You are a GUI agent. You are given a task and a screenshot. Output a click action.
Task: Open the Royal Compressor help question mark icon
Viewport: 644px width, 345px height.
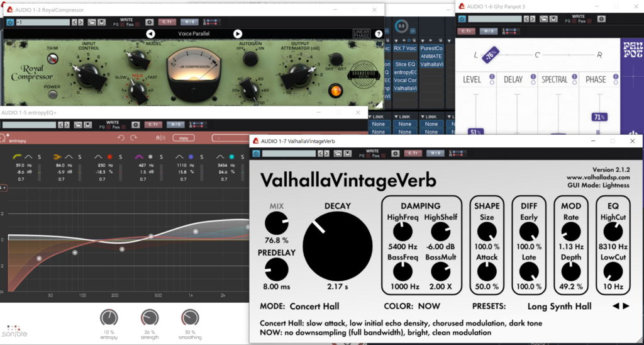[378, 34]
